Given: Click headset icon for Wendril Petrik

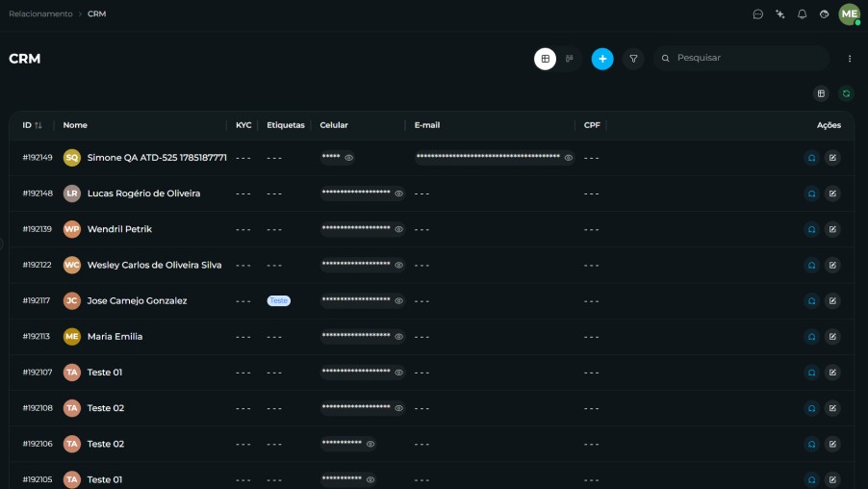Looking at the screenshot, I should tap(811, 229).
